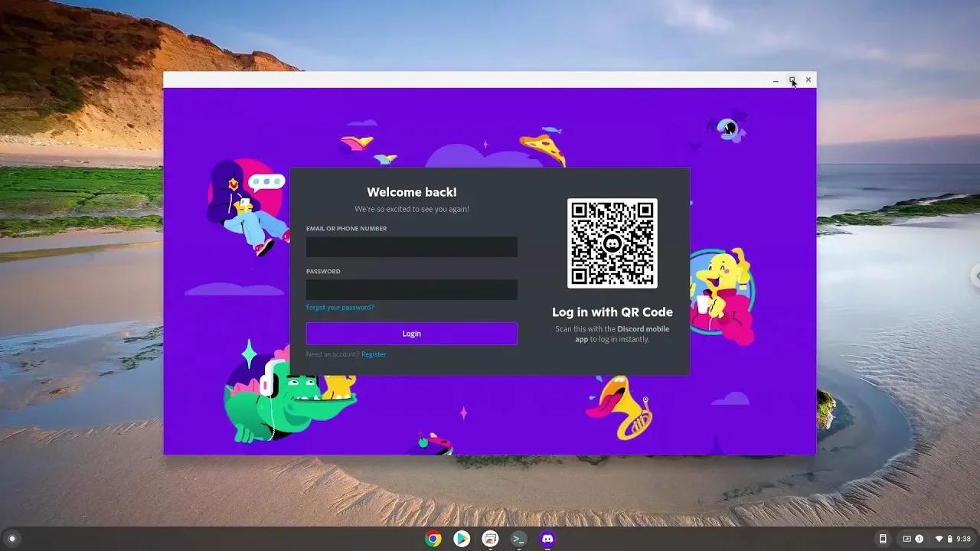Open the Google Play Store
The width and height of the screenshot is (980, 551).
[x=461, y=538]
